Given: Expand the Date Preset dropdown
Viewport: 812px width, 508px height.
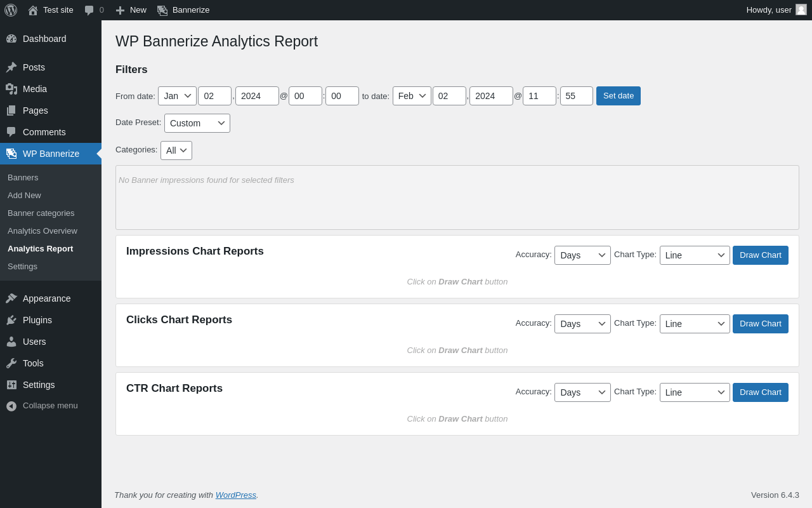Looking at the screenshot, I should [x=197, y=123].
